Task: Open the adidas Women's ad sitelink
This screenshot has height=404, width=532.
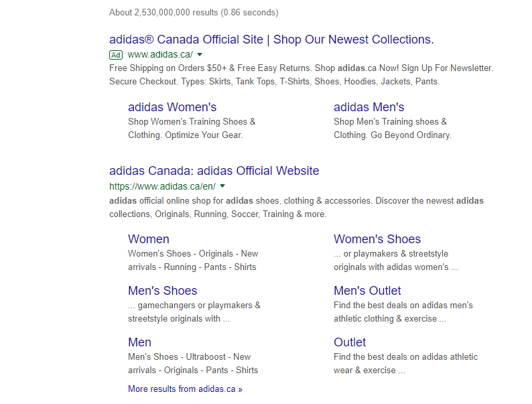Action: (x=172, y=107)
